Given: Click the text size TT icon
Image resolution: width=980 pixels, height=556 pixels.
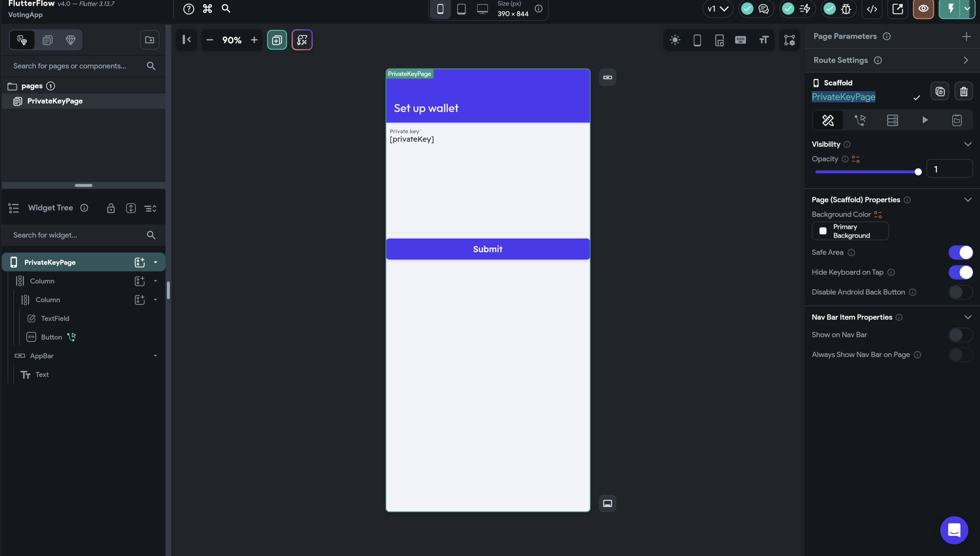Looking at the screenshot, I should tap(763, 40).
